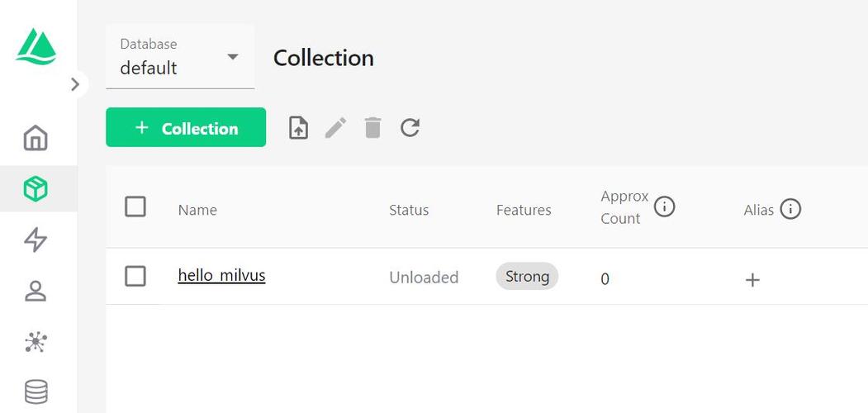Click the pencil rename collection icon

tap(335, 128)
